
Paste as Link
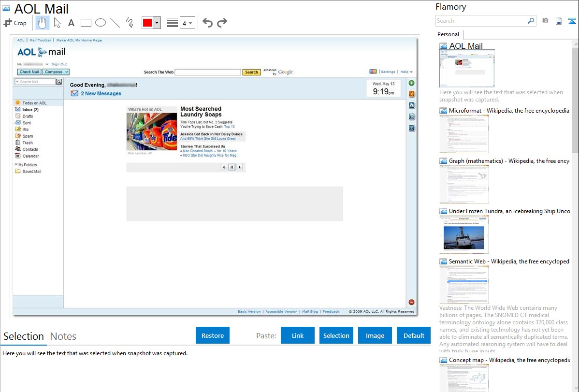pyautogui.click(x=298, y=335)
